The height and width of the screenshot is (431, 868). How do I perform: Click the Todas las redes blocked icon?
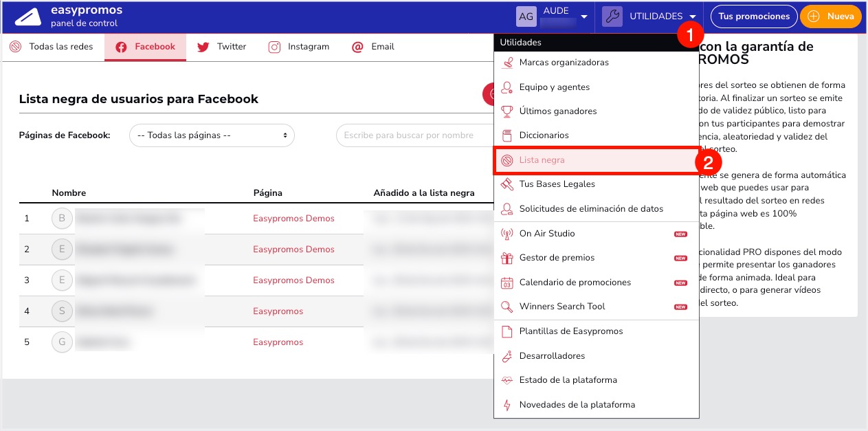(16, 47)
